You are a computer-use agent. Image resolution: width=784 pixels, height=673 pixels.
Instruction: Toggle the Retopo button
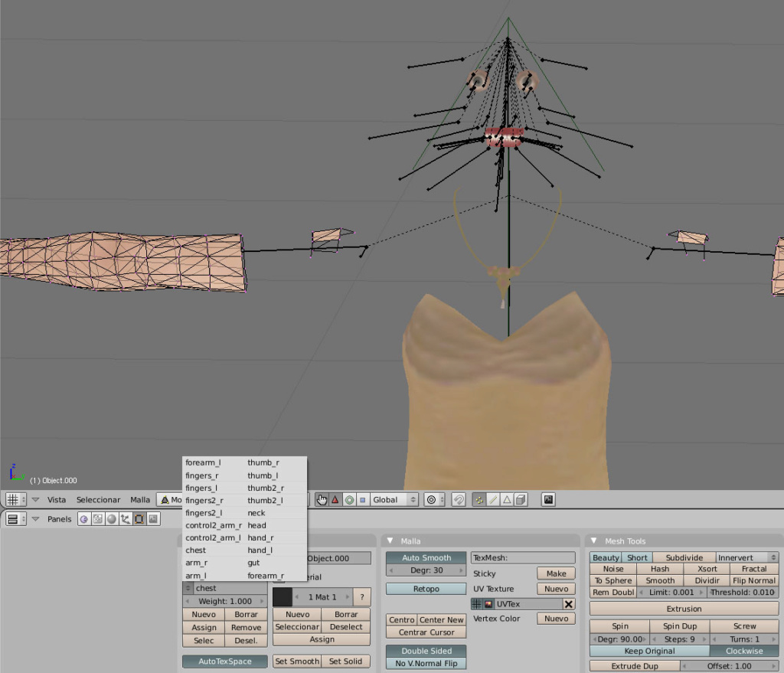(426, 589)
